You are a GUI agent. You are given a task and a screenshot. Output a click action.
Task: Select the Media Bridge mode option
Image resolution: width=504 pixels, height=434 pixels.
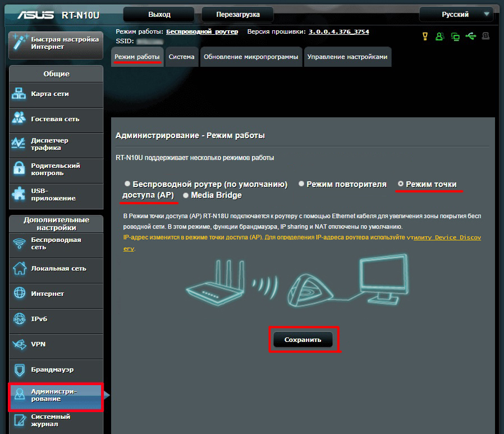(x=185, y=195)
